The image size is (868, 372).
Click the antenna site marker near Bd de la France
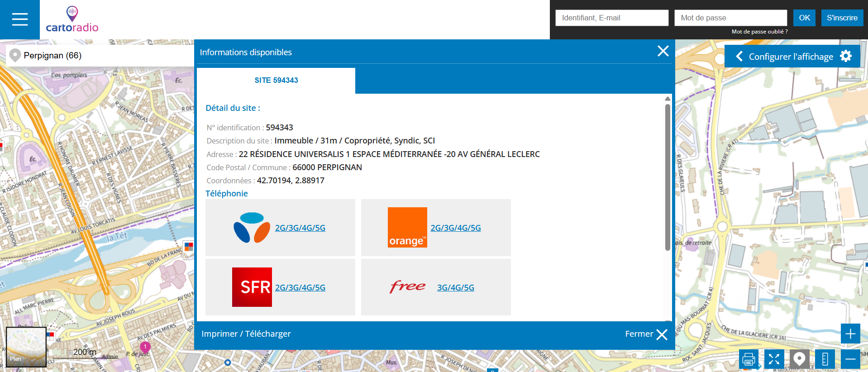click(189, 247)
